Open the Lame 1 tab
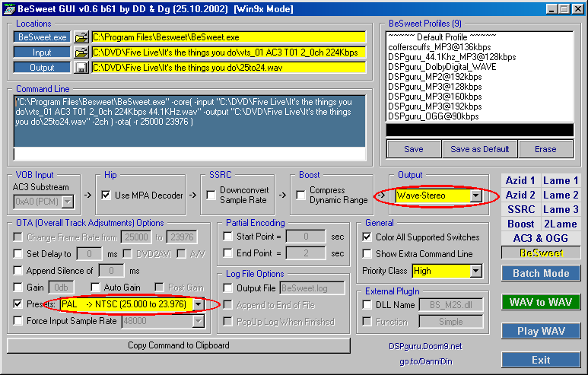 pyautogui.click(x=561, y=181)
